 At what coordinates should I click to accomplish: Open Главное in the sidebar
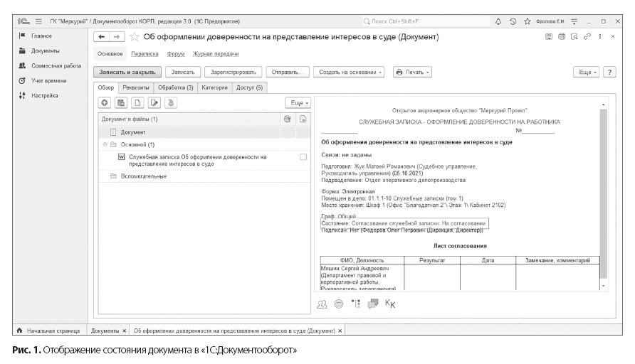[x=41, y=36]
